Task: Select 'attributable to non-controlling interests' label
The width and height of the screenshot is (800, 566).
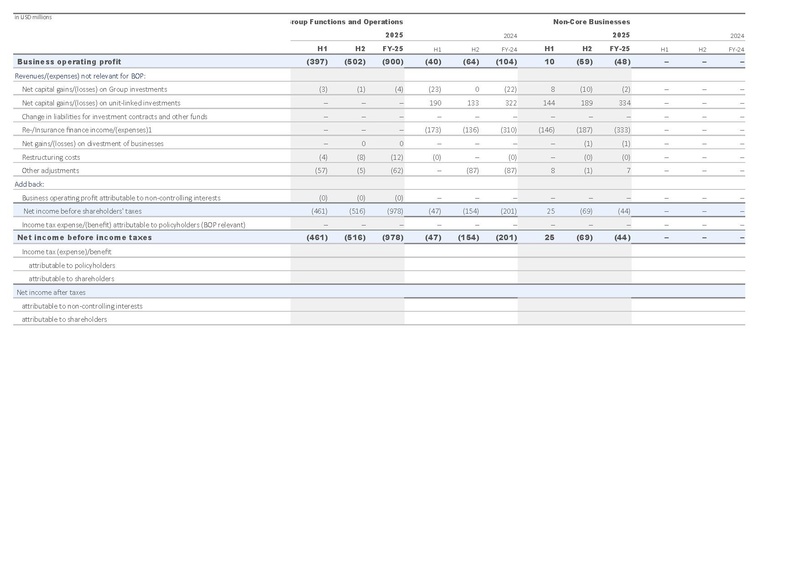Action: 82,306
